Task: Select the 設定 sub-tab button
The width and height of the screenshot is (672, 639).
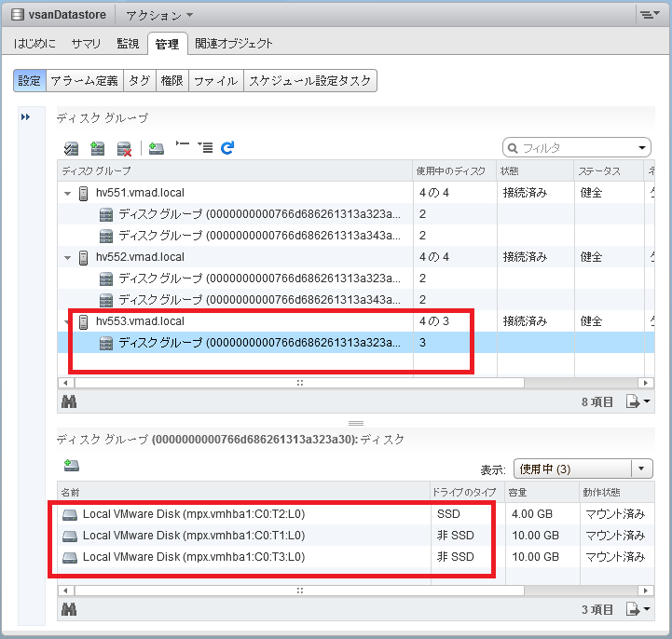Action: coord(29,80)
